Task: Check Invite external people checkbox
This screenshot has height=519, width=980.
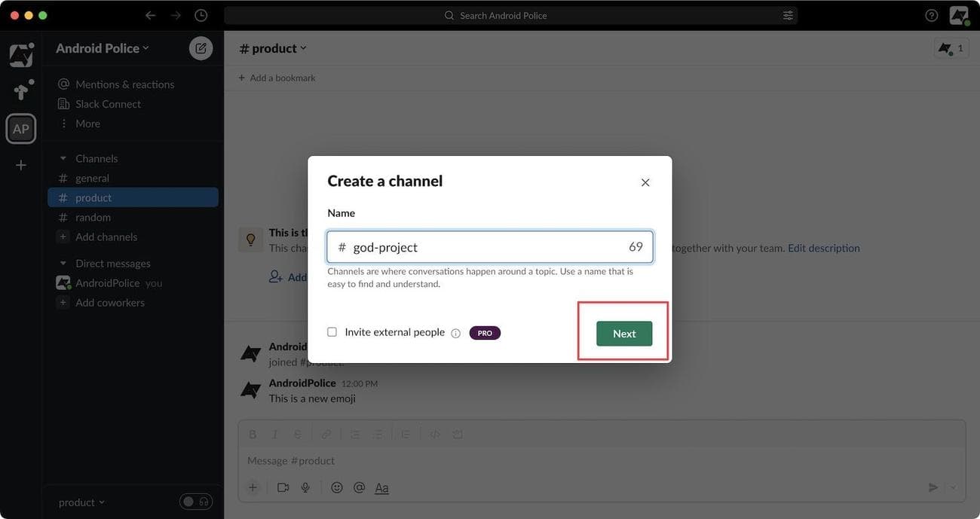Action: [x=332, y=332]
